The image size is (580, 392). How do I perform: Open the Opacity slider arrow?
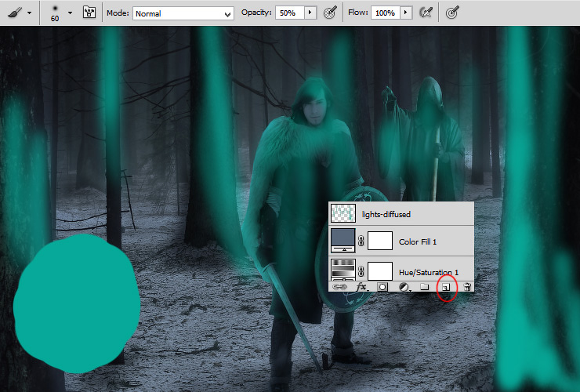[310, 13]
